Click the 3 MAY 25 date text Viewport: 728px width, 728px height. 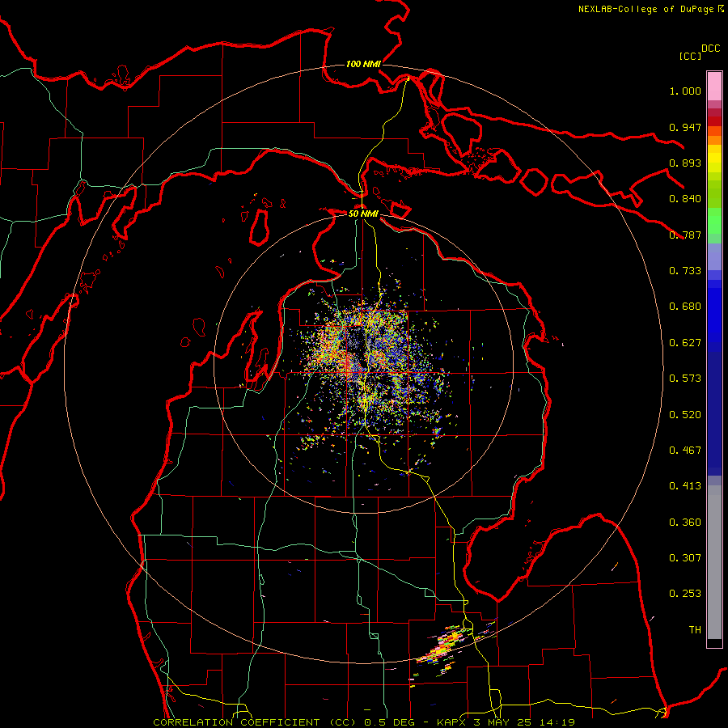502,722
